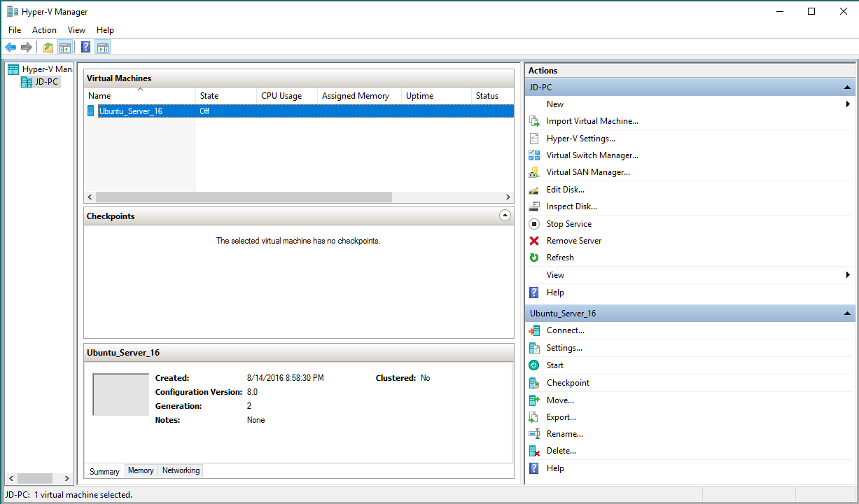Switch to the Networking tab
The height and width of the screenshot is (504, 859).
click(x=181, y=470)
